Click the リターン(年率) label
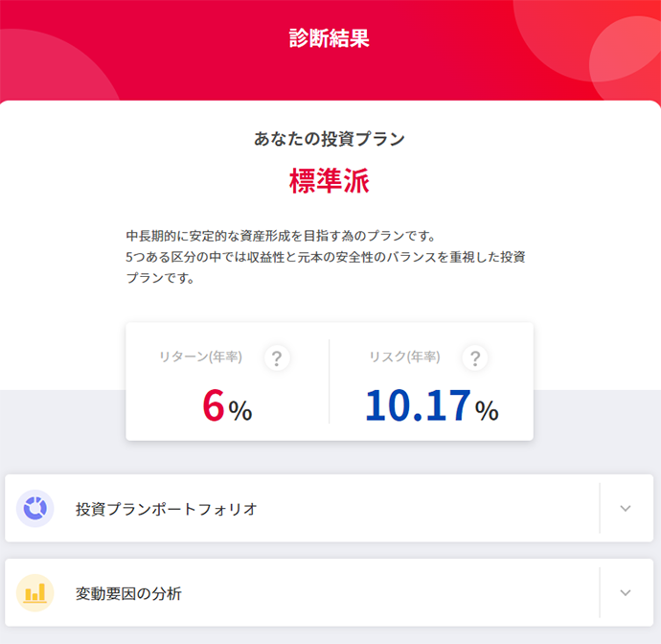Screen dimensions: 661x644 click(x=200, y=357)
